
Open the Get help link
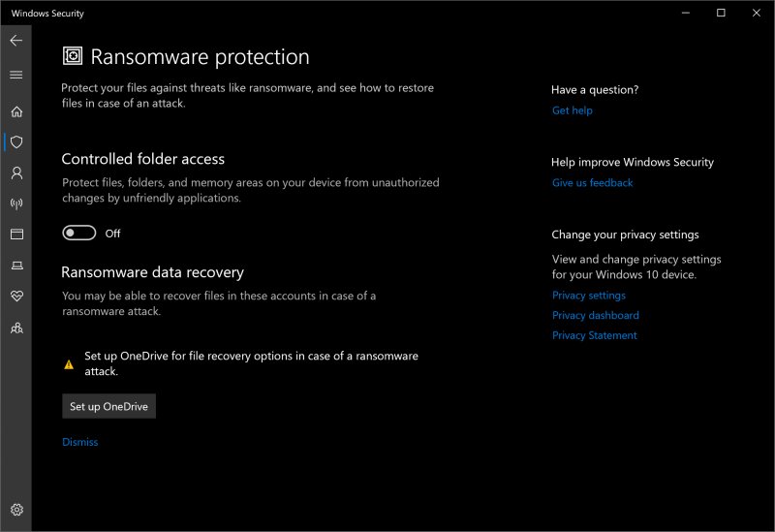[573, 110]
